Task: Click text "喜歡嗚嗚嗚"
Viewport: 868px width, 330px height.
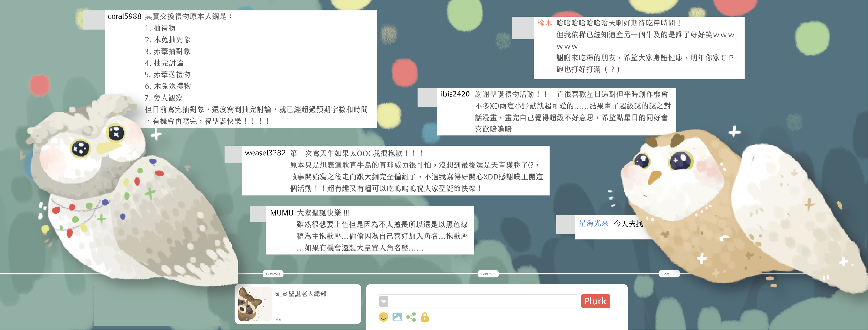Action: tap(493, 129)
